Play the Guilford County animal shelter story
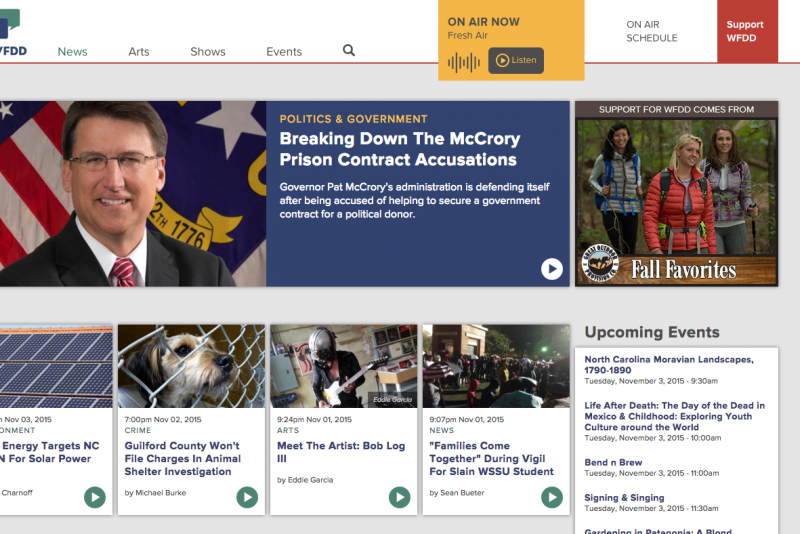Image resolution: width=800 pixels, height=534 pixels. pos(247,497)
